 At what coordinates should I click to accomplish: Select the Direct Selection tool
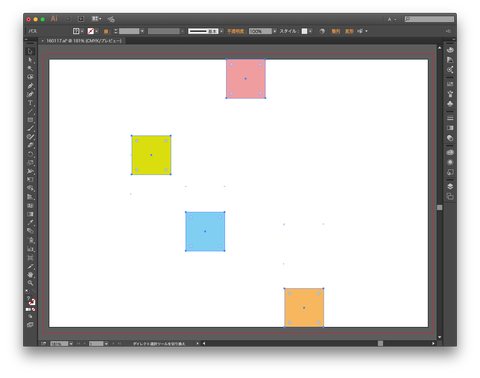pos(30,60)
